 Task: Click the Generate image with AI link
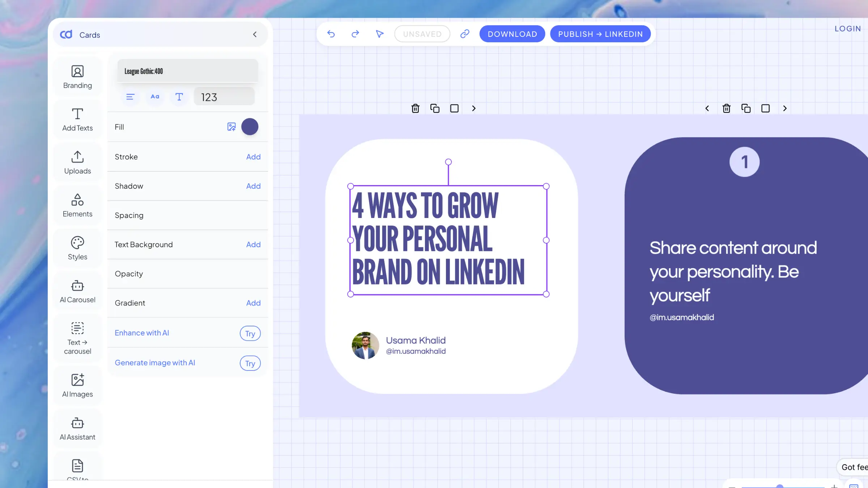click(155, 363)
